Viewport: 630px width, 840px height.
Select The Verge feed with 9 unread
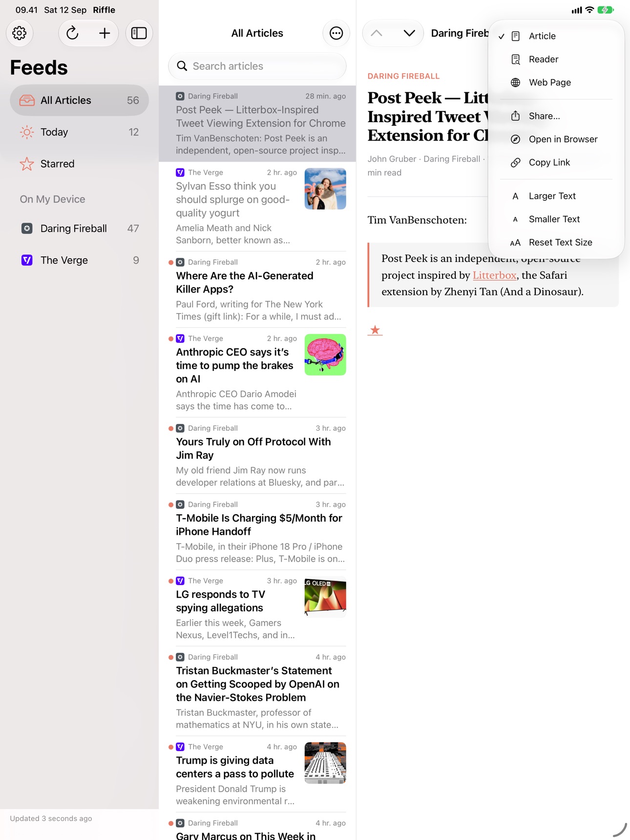pyautogui.click(x=79, y=260)
